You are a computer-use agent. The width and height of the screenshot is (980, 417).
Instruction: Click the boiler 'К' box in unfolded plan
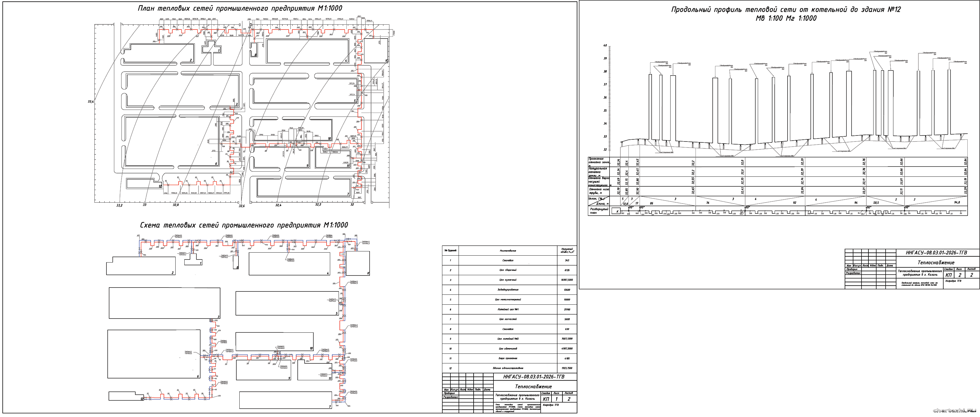617,211
